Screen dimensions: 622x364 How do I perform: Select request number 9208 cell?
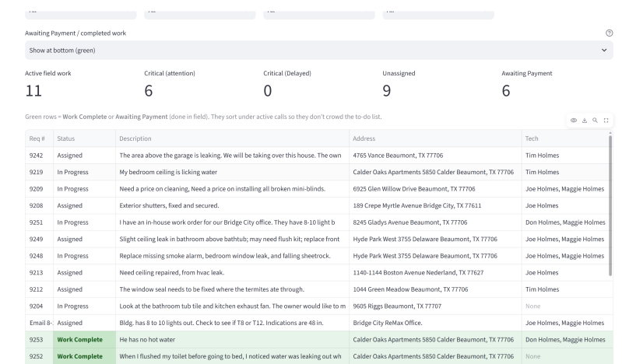pyautogui.click(x=39, y=205)
